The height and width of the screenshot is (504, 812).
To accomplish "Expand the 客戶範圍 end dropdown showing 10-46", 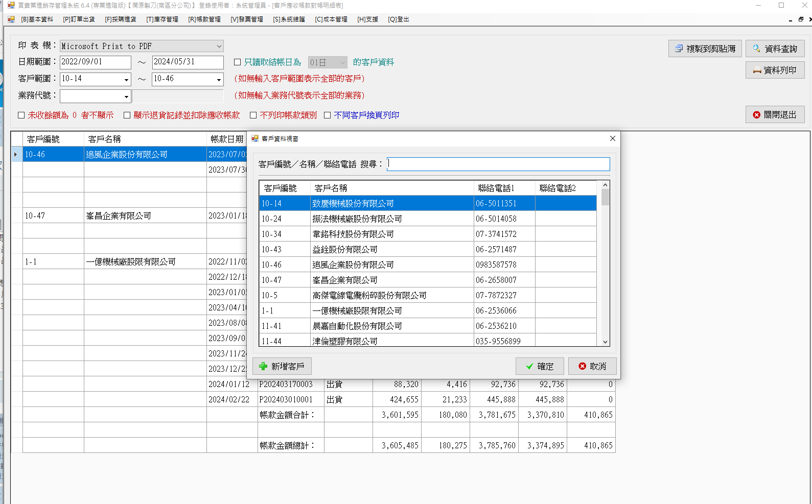I will 219,80.
